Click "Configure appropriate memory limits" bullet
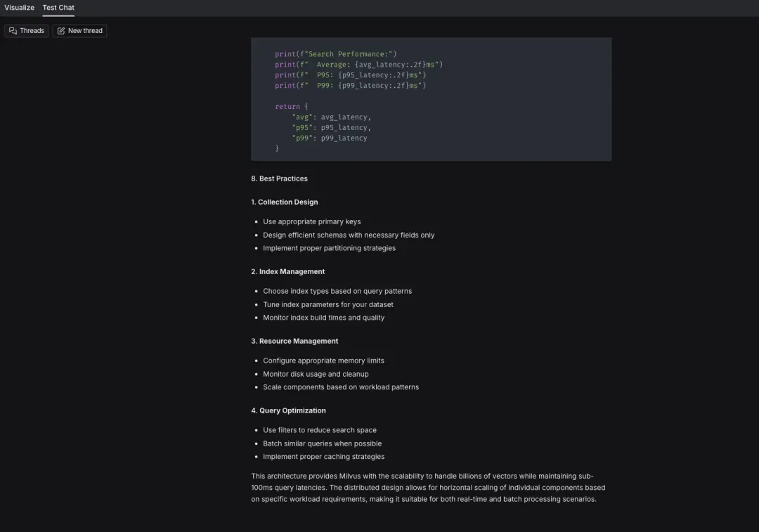 tap(323, 361)
